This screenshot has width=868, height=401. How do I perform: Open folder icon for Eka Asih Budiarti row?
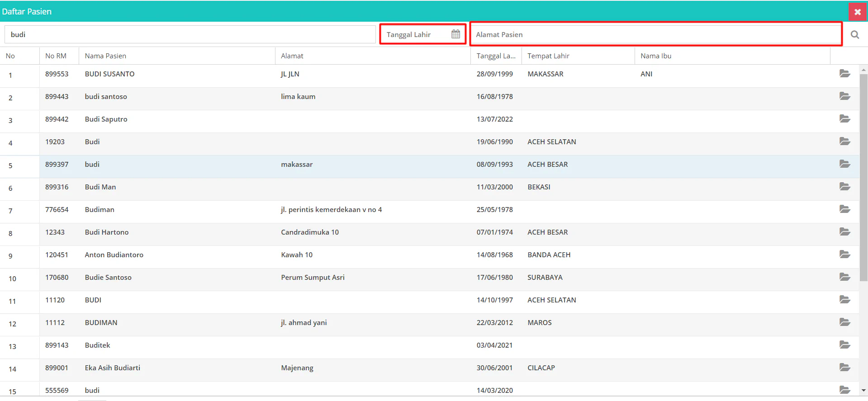click(844, 367)
